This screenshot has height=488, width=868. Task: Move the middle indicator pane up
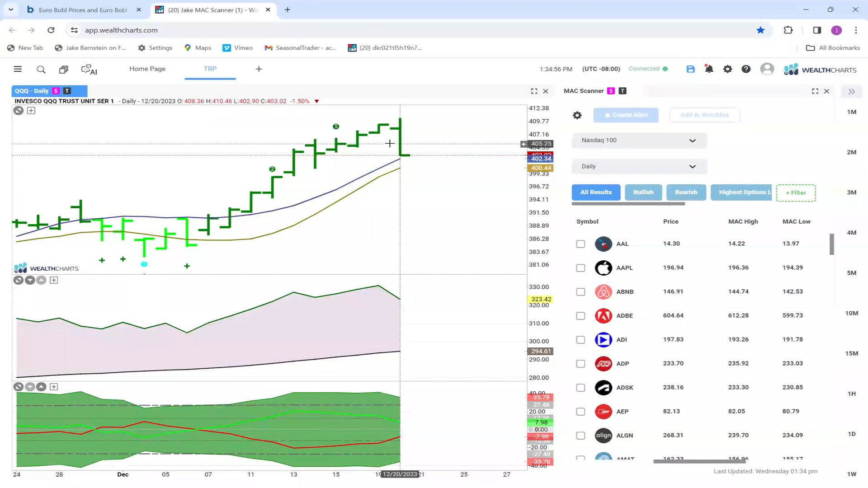point(41,280)
